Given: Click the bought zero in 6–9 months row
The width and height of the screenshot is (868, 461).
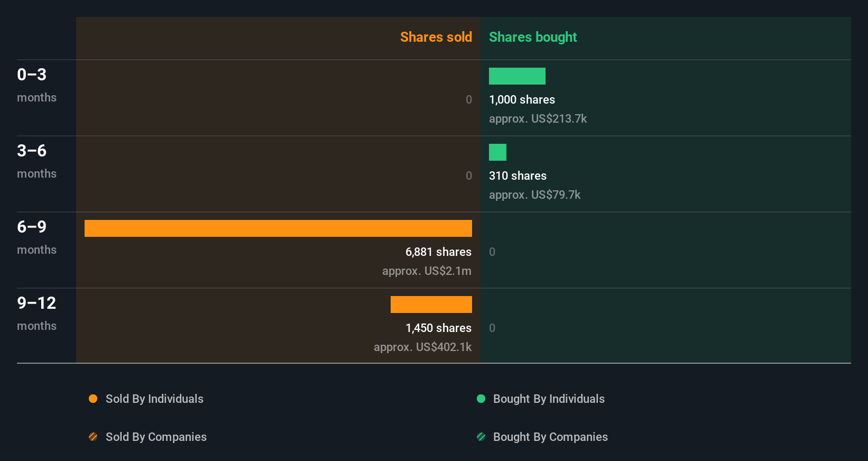Looking at the screenshot, I should click(x=492, y=252).
